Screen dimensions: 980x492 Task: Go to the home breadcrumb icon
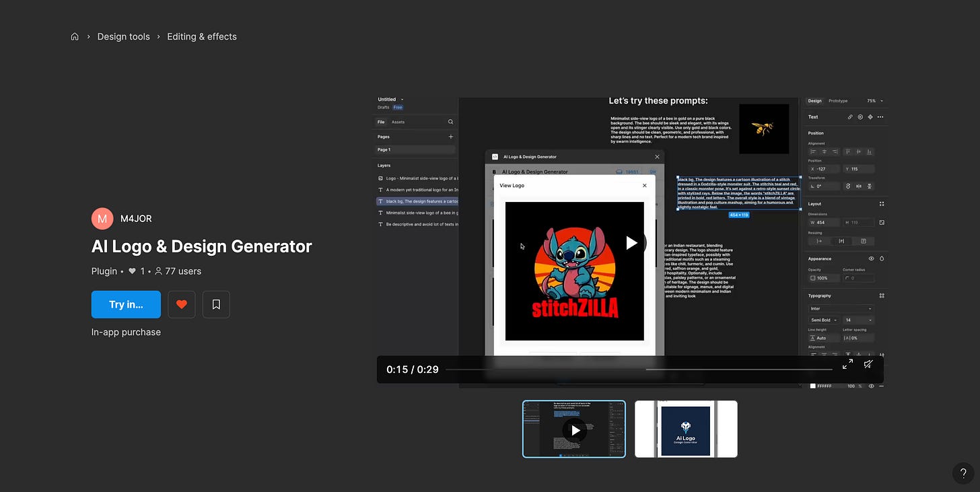pyautogui.click(x=75, y=36)
